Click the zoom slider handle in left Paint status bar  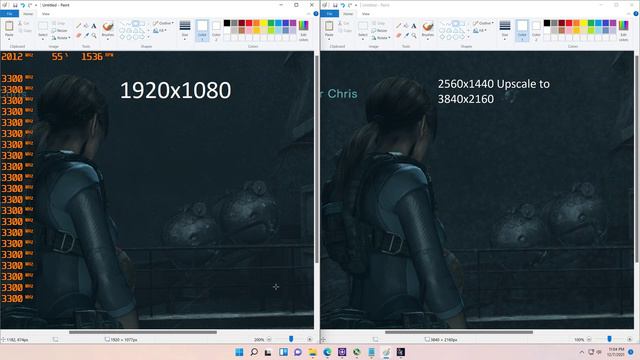(x=291, y=339)
